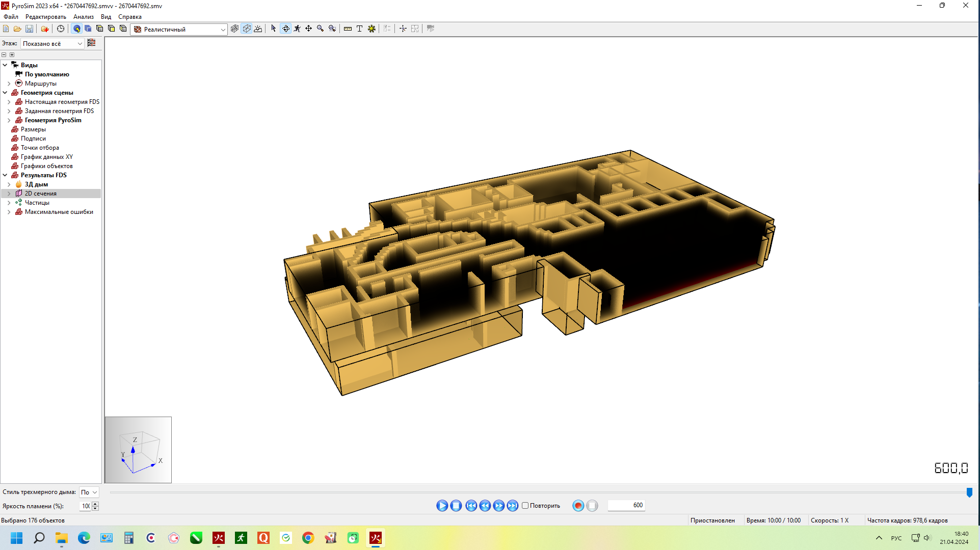Open the Файл menu

pyautogui.click(x=11, y=17)
